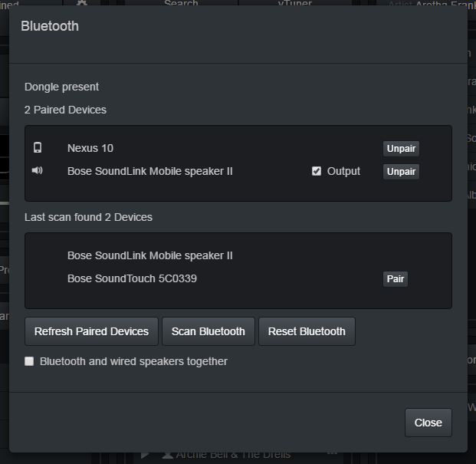This screenshot has height=464, width=476.
Task: Close the Bluetooth dialog
Action: click(428, 423)
